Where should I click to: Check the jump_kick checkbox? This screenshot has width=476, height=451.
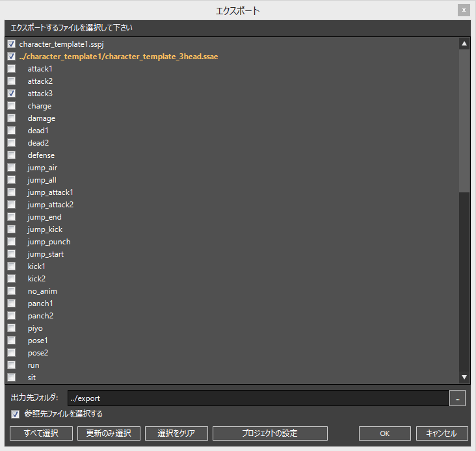12,229
